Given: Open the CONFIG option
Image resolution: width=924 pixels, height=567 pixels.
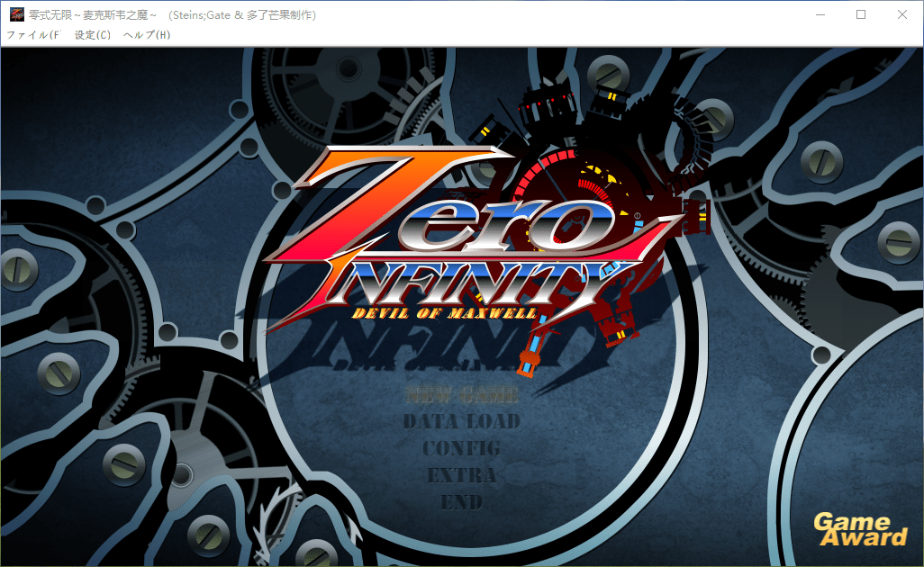Looking at the screenshot, I should [461, 449].
